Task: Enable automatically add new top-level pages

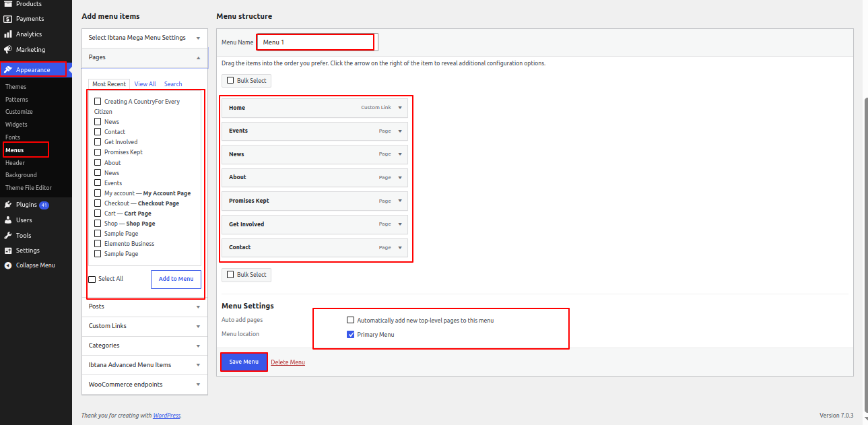Action: (350, 321)
